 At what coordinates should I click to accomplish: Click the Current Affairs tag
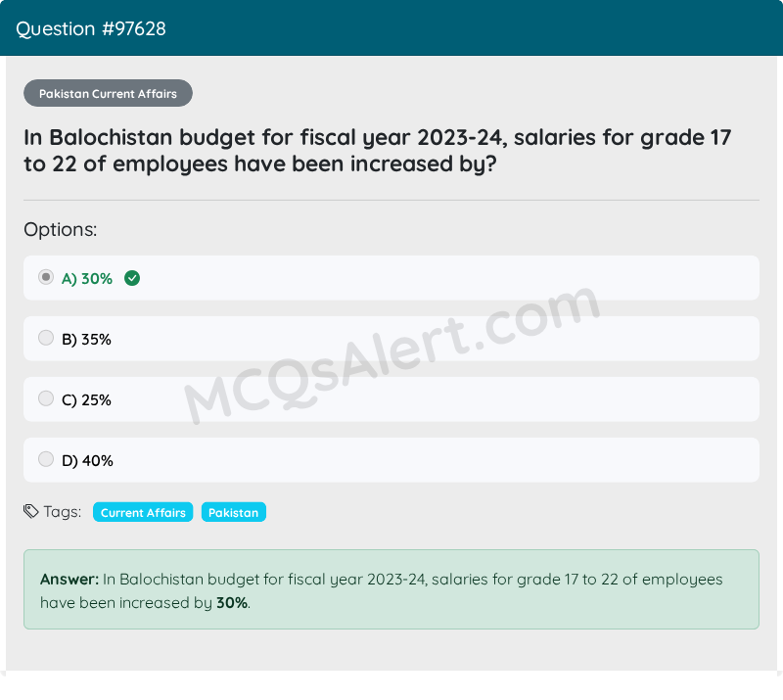point(142,512)
